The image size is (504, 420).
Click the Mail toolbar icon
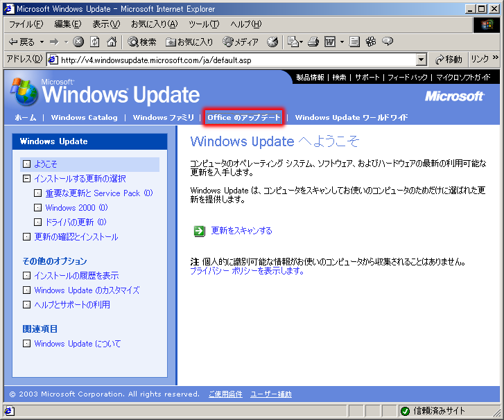[x=295, y=42]
